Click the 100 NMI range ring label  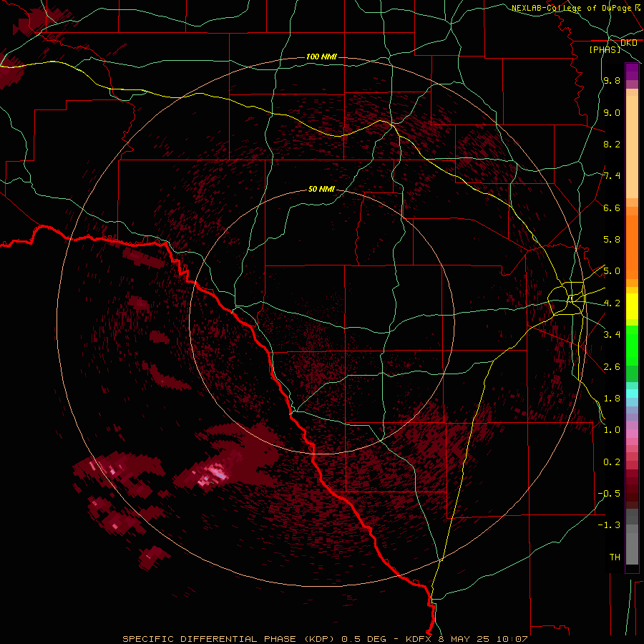point(321,57)
